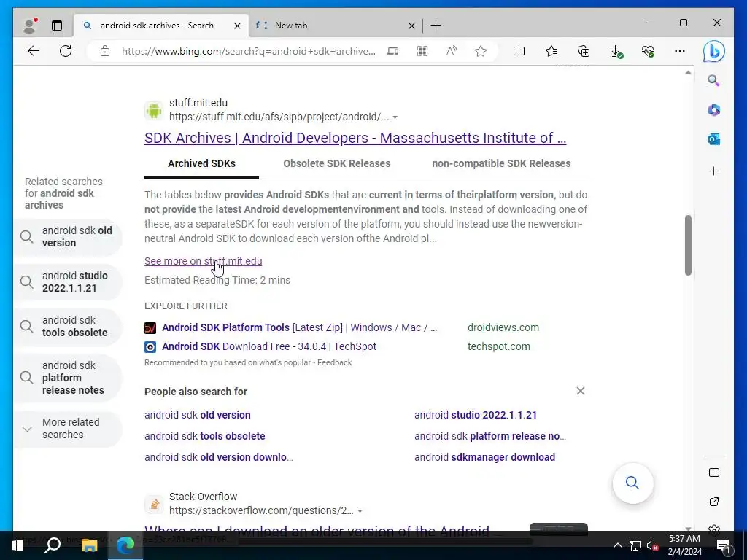The image size is (747, 560).
Task: Close the New tab tab
Action: [x=411, y=26]
